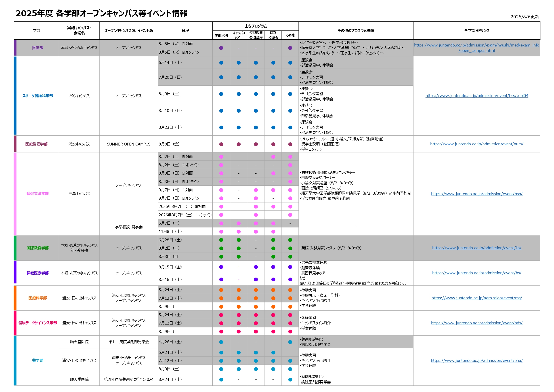Open the 医療看護学部 nurs event link
The height and width of the screenshot is (392, 554).
click(476, 144)
